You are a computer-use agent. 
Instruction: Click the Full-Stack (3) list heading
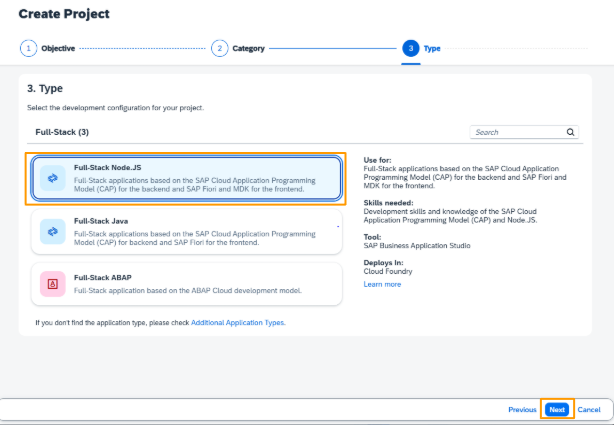point(62,132)
